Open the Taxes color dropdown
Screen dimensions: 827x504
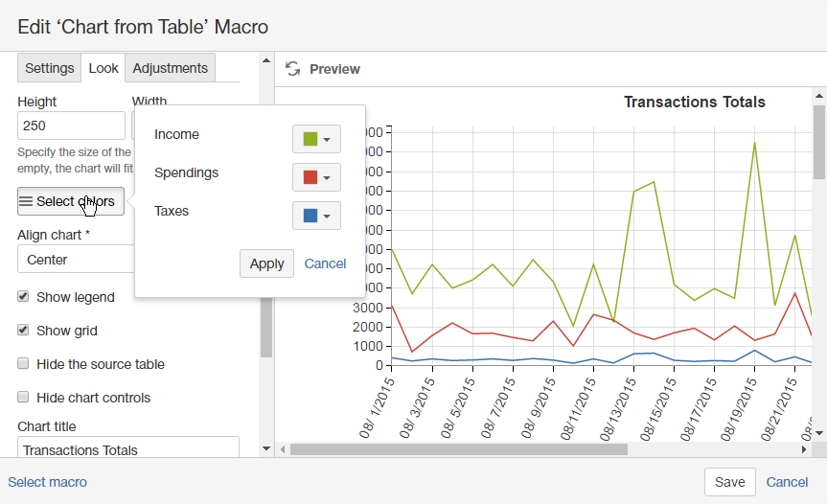[316, 216]
